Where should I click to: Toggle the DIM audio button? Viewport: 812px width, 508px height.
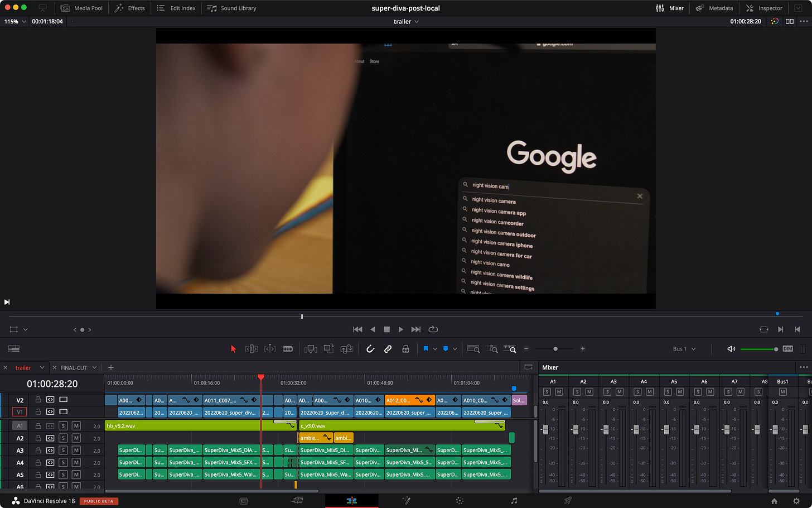coord(787,349)
